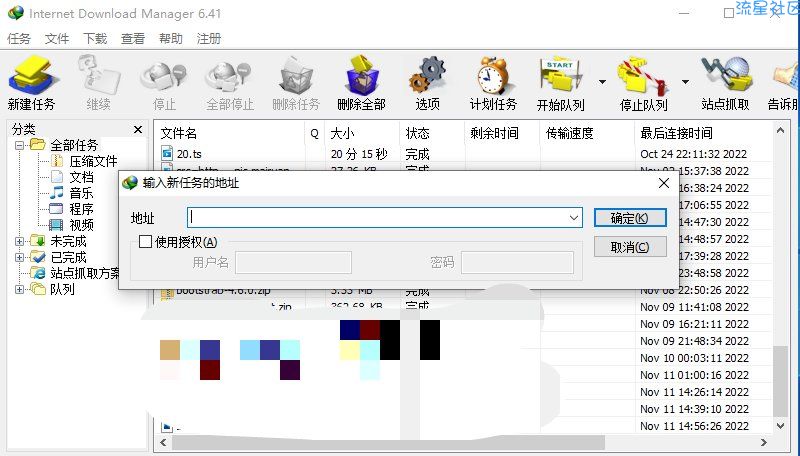Click the vertical scrollbar thumb

coord(781,382)
